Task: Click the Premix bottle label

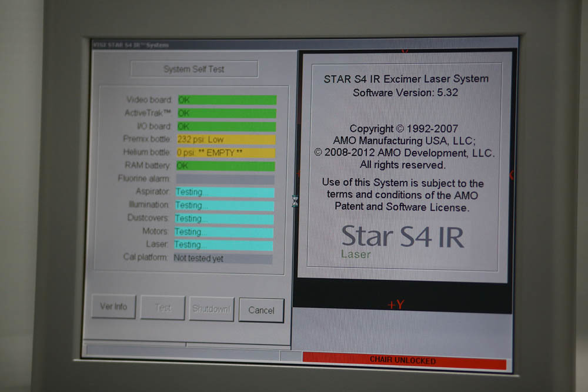Action: [147, 139]
